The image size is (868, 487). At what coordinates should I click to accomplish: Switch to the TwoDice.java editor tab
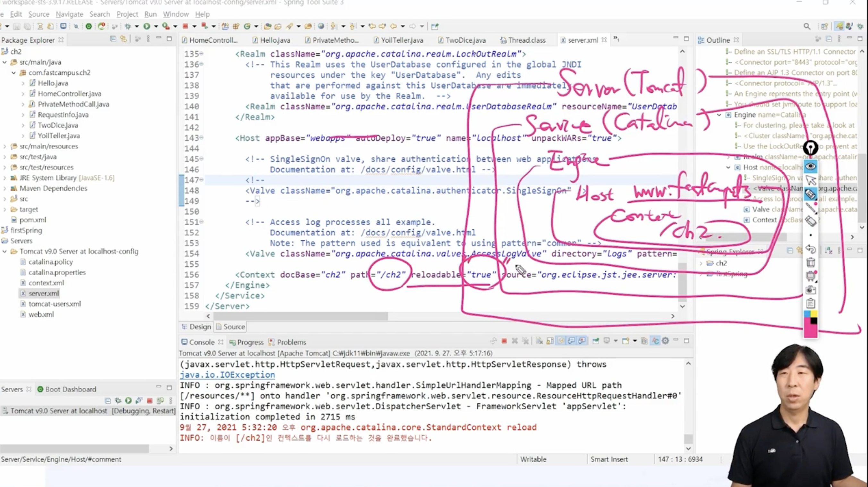465,40
